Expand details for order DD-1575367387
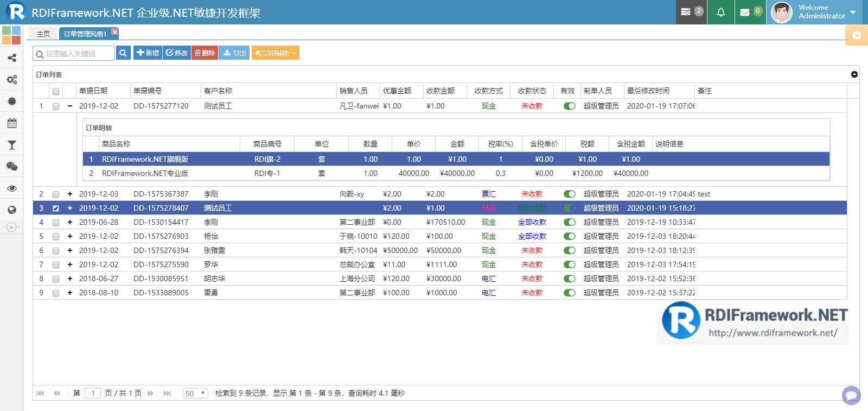This screenshot has width=868, height=411. tap(70, 194)
